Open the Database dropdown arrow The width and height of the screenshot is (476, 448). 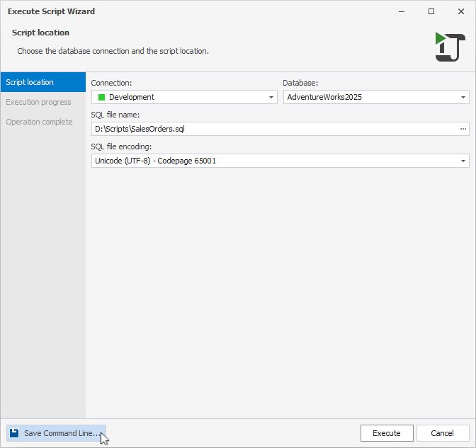(x=463, y=97)
